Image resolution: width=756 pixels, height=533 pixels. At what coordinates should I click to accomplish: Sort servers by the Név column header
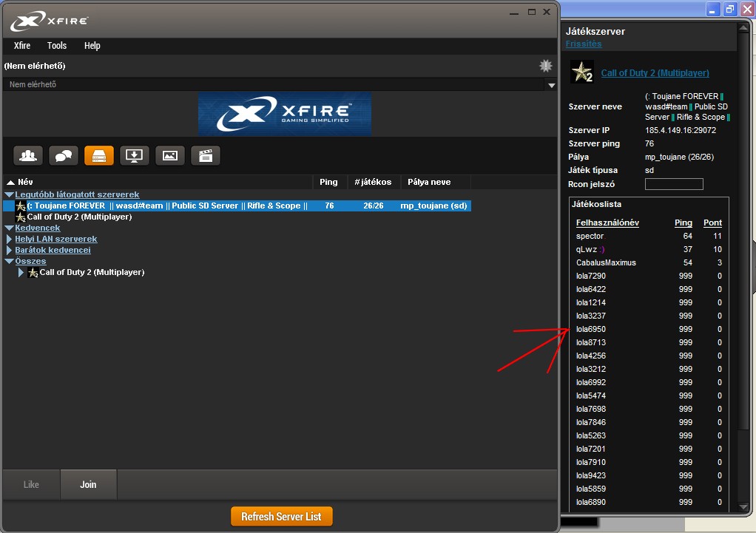(158, 182)
